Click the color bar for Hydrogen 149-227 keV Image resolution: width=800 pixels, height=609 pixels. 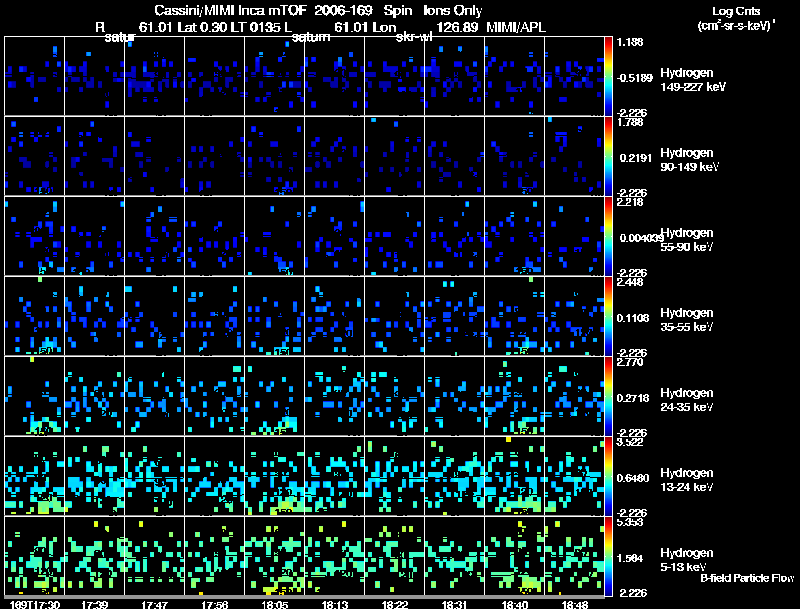[610, 76]
